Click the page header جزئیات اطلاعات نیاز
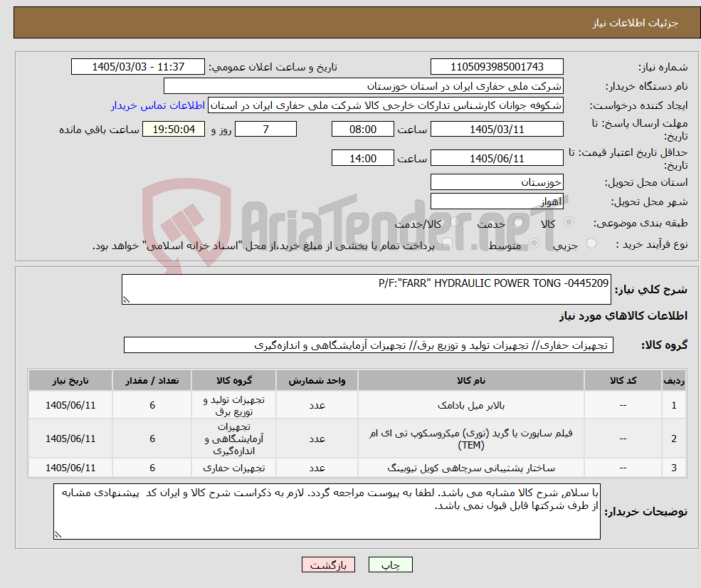The width and height of the screenshot is (701, 588). pyautogui.click(x=635, y=23)
